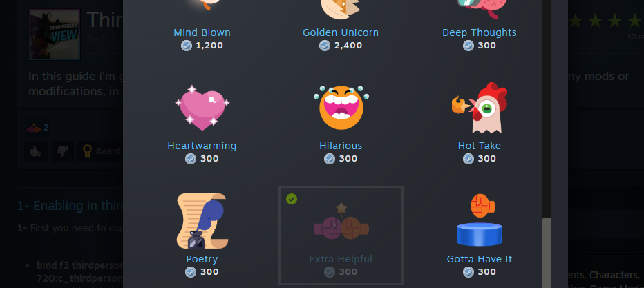Click the Deep Thoughts label text
644x288 pixels.
[480, 32]
